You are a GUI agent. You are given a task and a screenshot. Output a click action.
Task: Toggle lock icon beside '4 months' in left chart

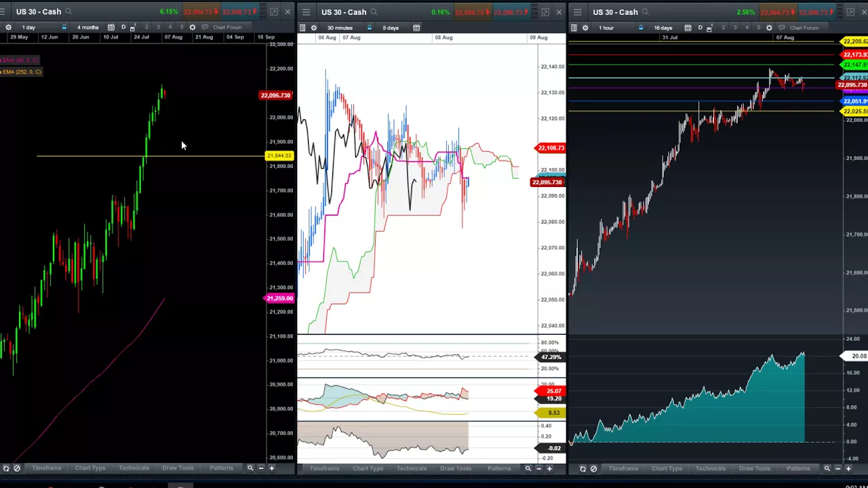point(64,27)
